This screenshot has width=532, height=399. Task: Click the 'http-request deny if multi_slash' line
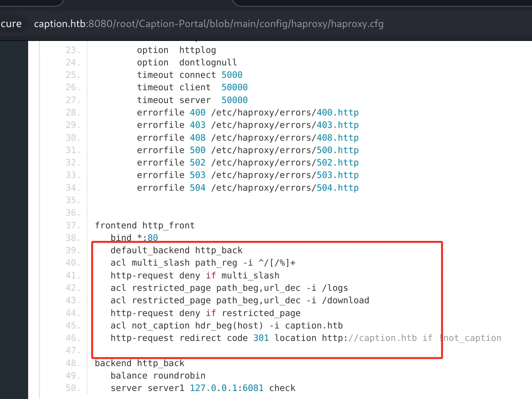[195, 275]
